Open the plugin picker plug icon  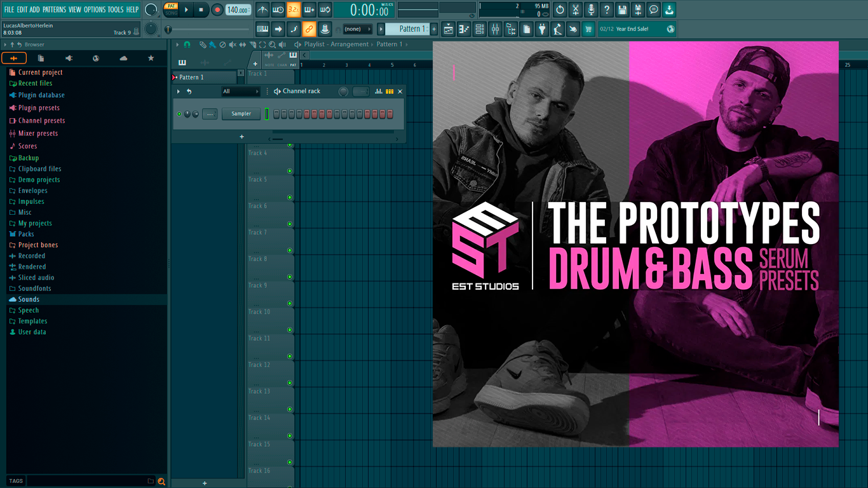tap(542, 29)
